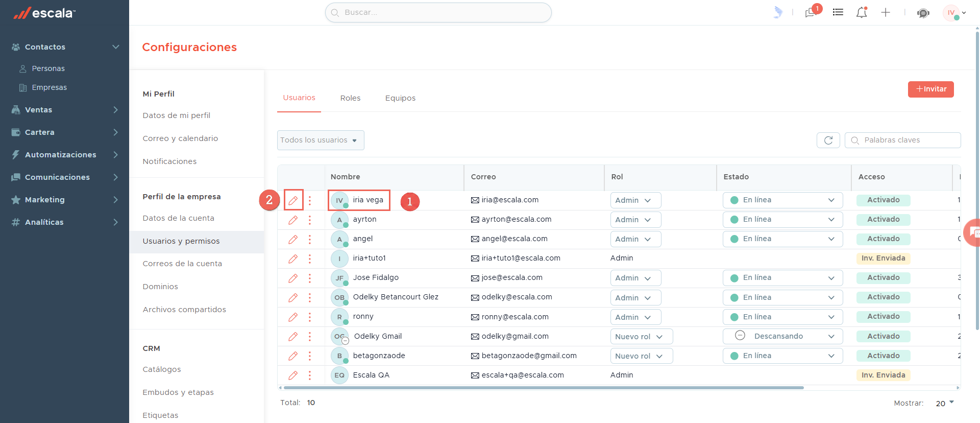This screenshot has height=423, width=980.
Task: Open more options for Escala QA
Action: 310,375
